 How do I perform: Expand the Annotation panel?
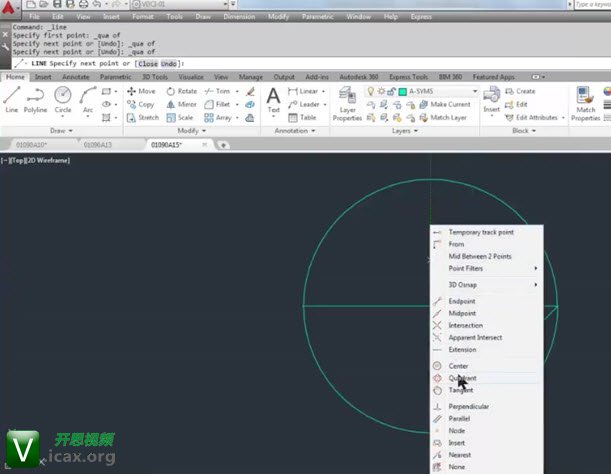(295, 131)
